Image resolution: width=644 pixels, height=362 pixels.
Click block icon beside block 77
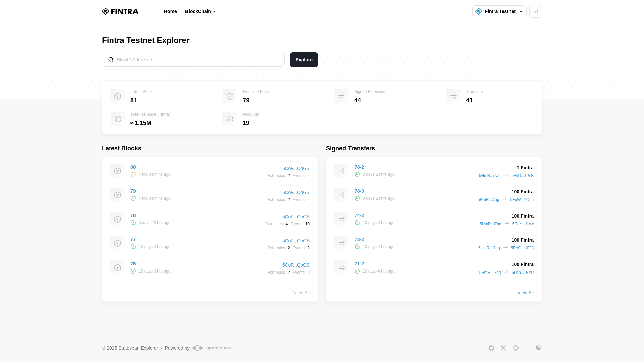(x=118, y=243)
